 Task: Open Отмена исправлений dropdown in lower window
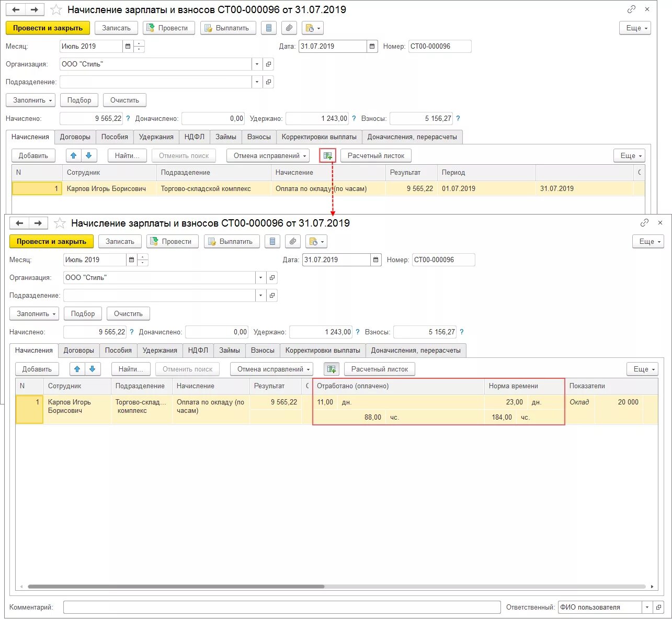pos(271,369)
